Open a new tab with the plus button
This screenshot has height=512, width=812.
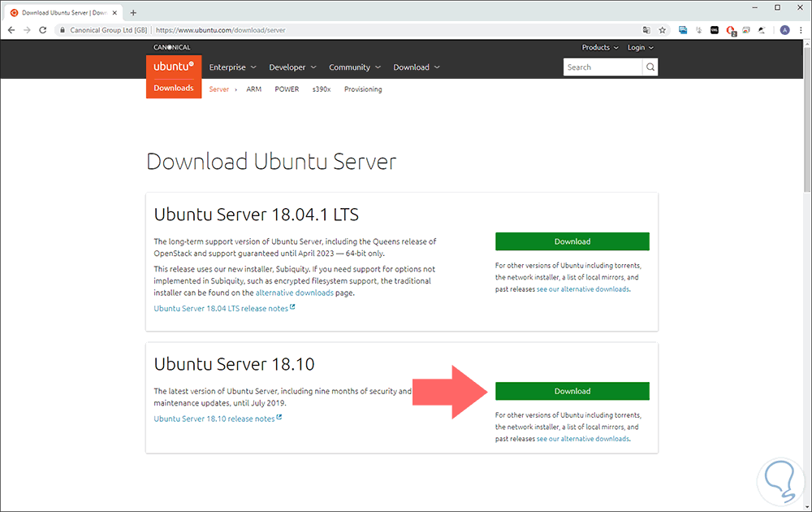tap(133, 12)
